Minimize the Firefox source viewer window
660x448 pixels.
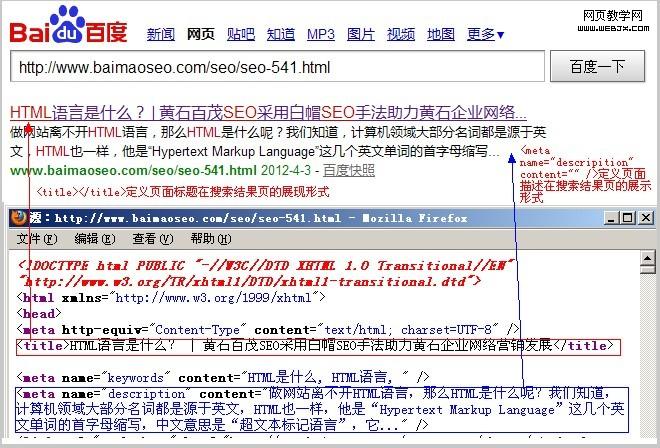(609, 218)
